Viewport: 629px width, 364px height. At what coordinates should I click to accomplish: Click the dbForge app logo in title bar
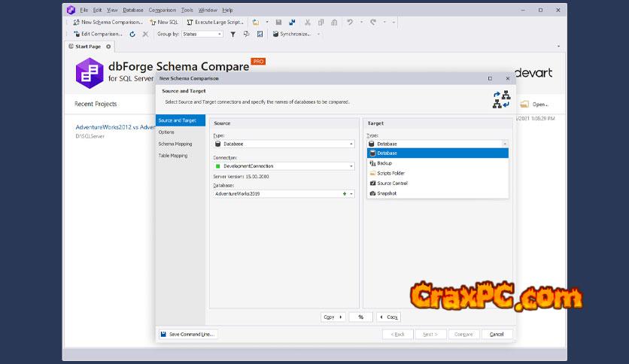click(x=71, y=10)
